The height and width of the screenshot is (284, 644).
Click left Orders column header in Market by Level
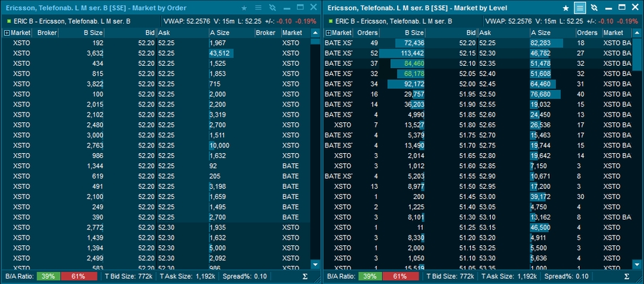tap(367, 33)
